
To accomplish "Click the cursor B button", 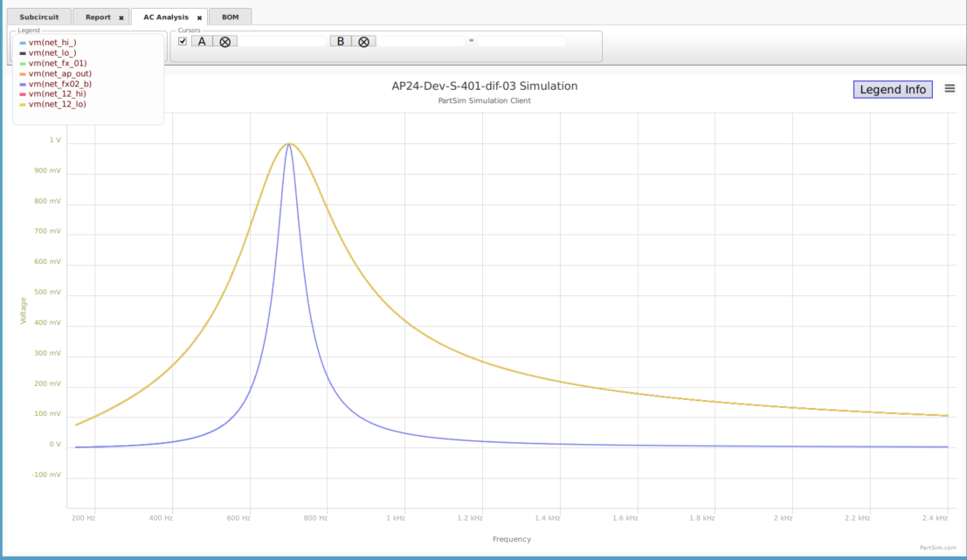I will [x=341, y=41].
